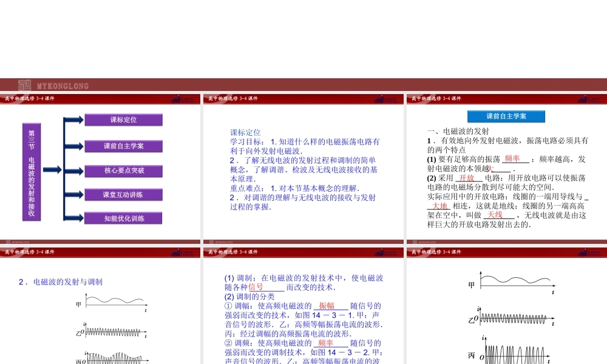Click the arrow right of the vertical title box

pos(52,170)
